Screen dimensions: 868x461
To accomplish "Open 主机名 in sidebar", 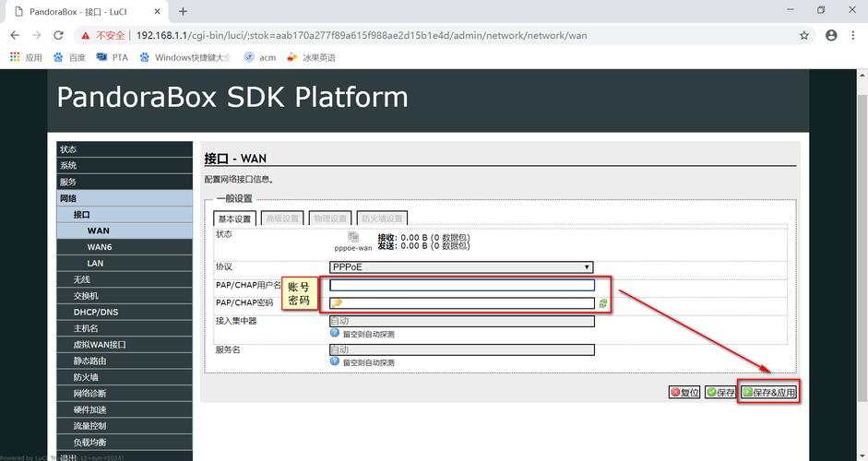I will (x=125, y=328).
